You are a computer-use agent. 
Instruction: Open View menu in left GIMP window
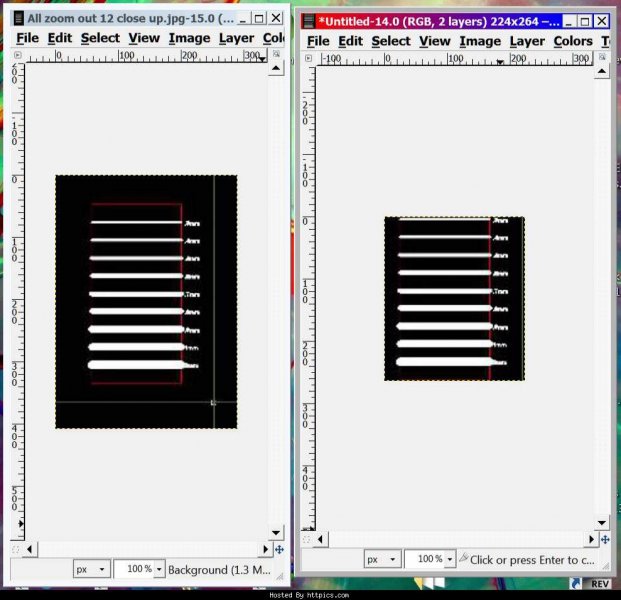click(144, 38)
